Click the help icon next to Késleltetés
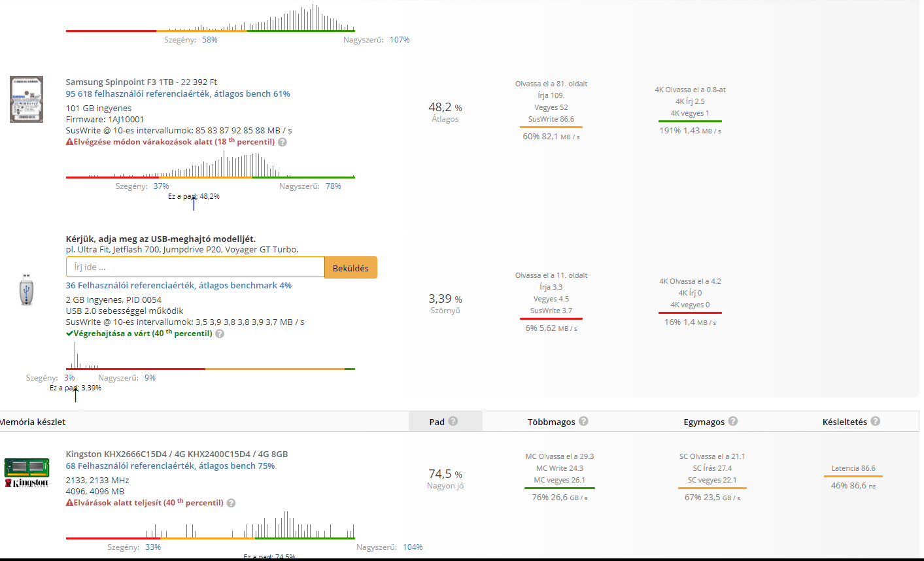The width and height of the screenshot is (924, 561). coord(876,421)
